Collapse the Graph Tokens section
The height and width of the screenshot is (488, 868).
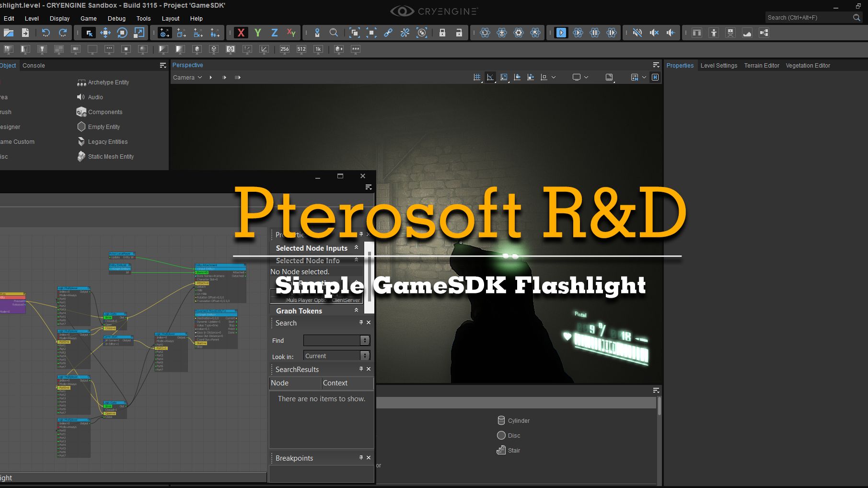click(356, 311)
